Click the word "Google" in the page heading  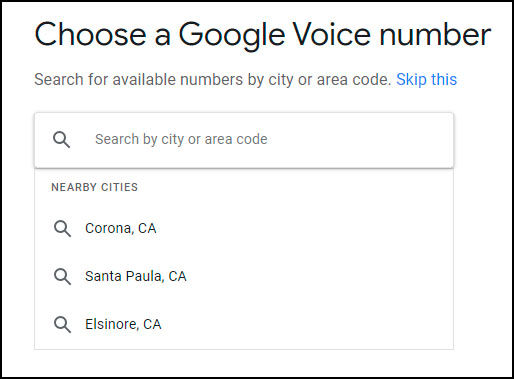232,36
